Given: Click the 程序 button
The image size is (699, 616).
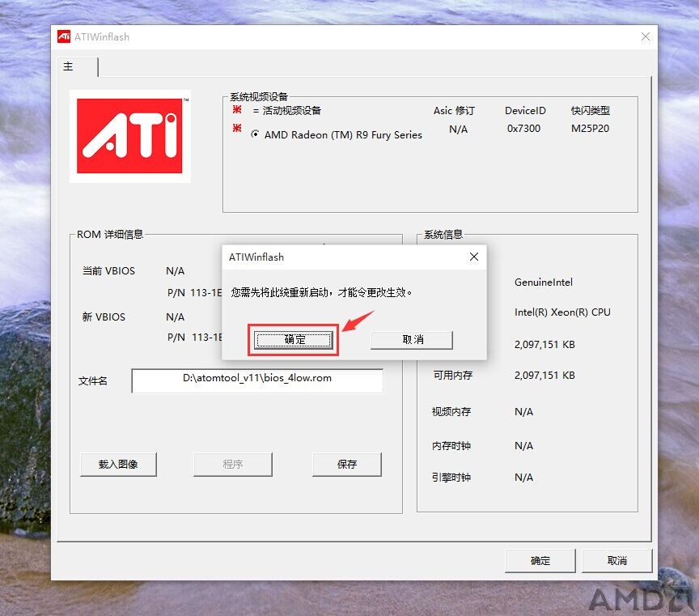Looking at the screenshot, I should click(x=233, y=465).
